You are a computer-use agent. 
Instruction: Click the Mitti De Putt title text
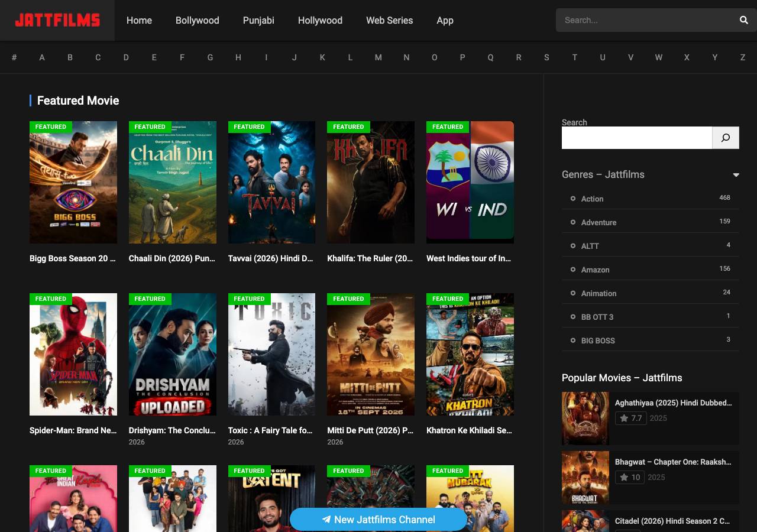click(x=370, y=430)
